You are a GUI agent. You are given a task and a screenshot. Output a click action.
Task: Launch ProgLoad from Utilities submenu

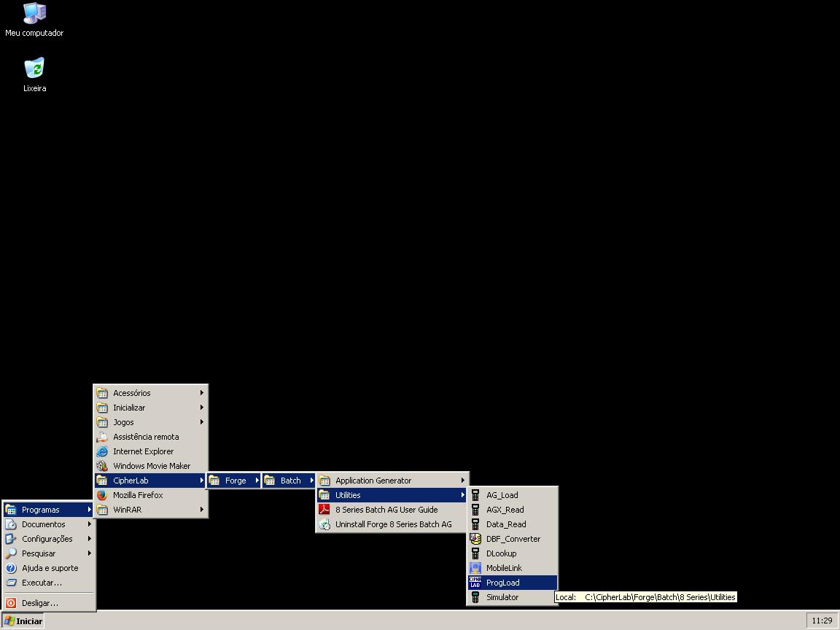pos(513,583)
